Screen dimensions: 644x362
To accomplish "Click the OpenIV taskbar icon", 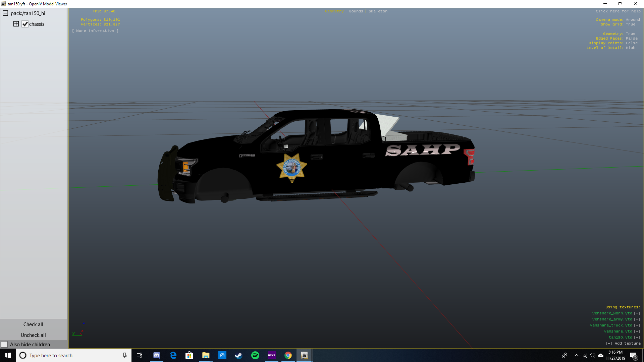I will pos(304,355).
